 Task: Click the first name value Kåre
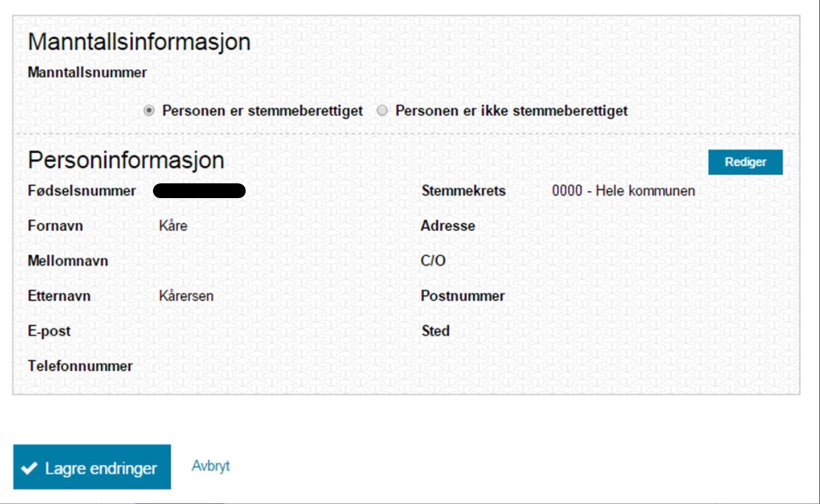click(173, 226)
